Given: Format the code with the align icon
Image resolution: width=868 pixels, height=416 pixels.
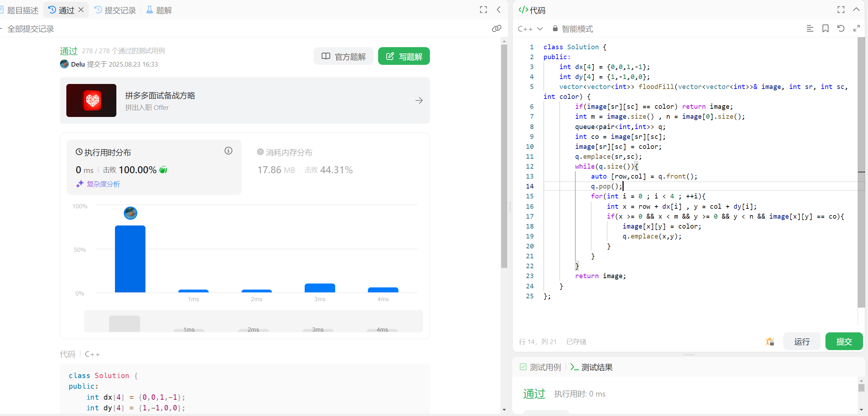Looking at the screenshot, I should click(x=810, y=28).
